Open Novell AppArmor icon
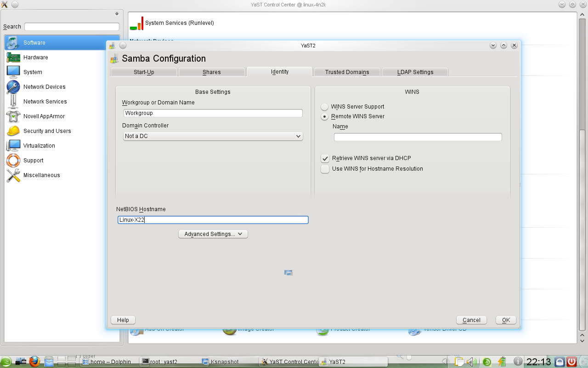 (13, 116)
